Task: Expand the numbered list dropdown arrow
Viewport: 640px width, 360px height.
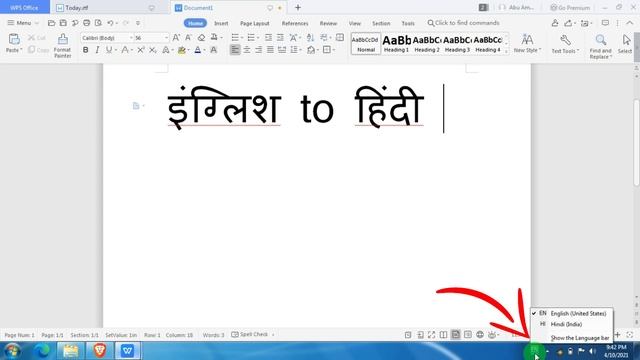Action: point(258,38)
